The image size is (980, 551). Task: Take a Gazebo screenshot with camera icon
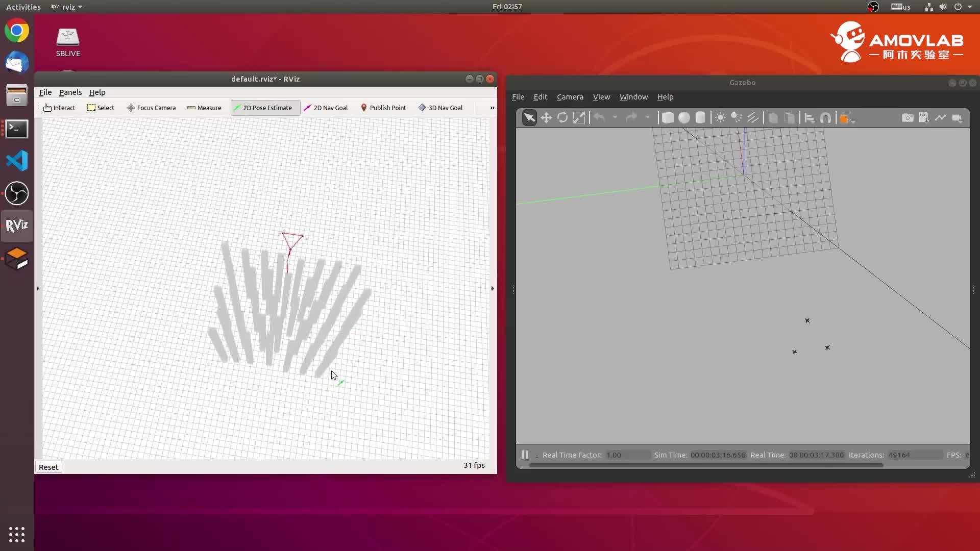click(908, 118)
